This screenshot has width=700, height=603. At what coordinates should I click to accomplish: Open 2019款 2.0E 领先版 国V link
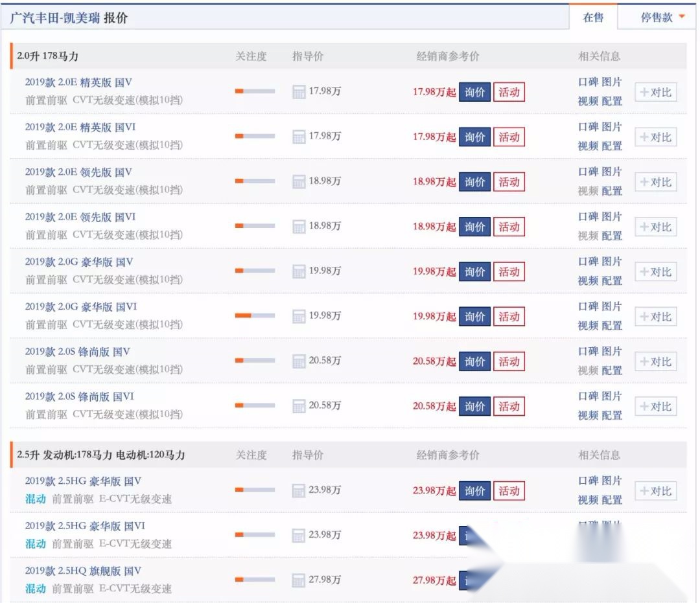[78, 172]
